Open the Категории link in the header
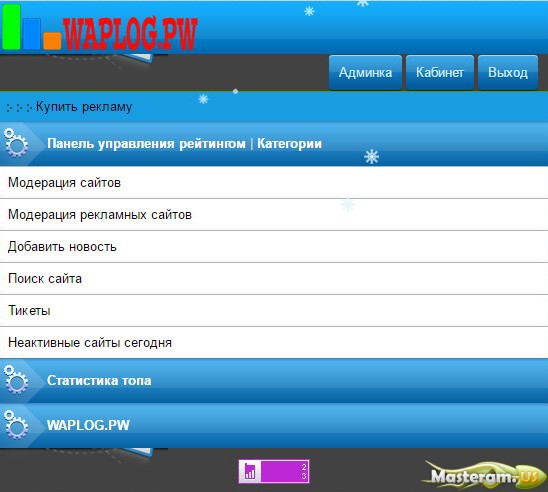 289,144
